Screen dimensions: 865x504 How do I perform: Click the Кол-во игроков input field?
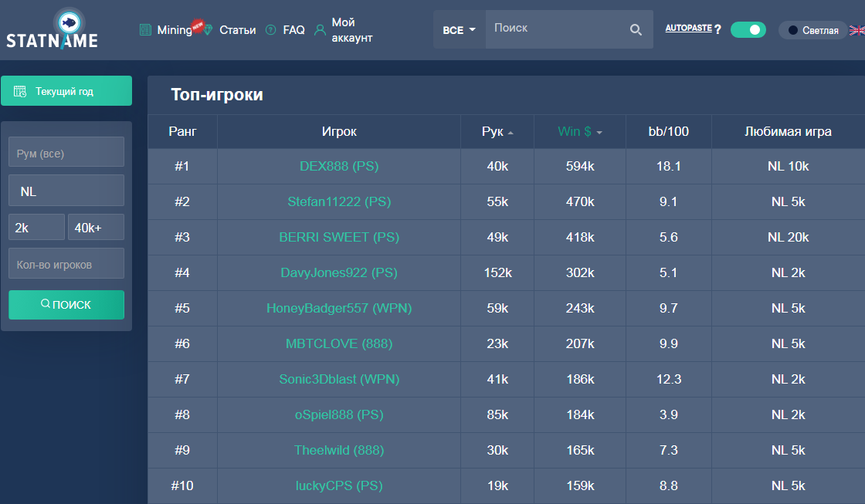[x=66, y=264]
